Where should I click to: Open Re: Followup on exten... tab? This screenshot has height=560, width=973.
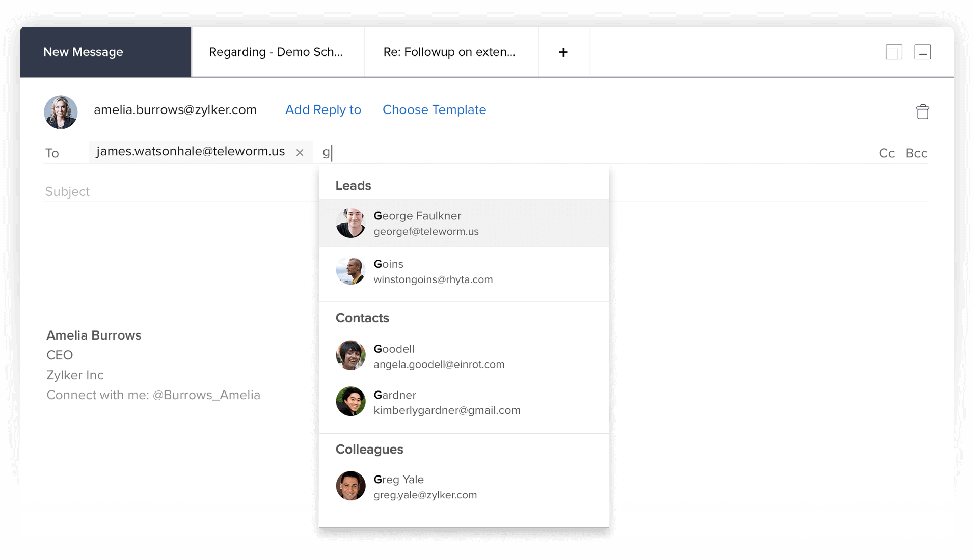pos(450,52)
